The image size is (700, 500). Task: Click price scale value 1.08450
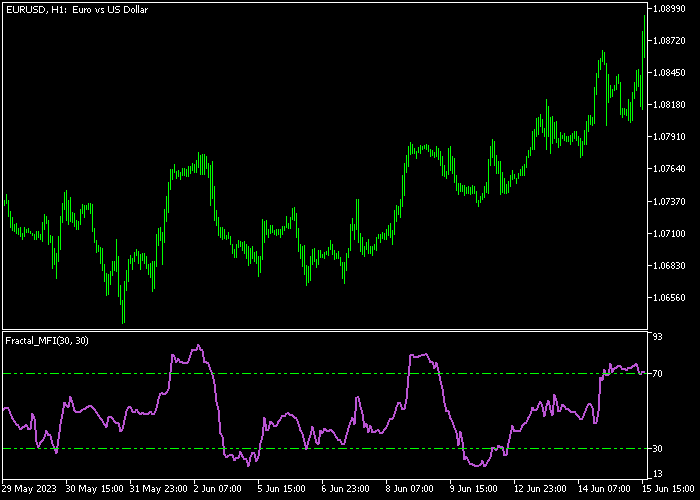click(669, 73)
